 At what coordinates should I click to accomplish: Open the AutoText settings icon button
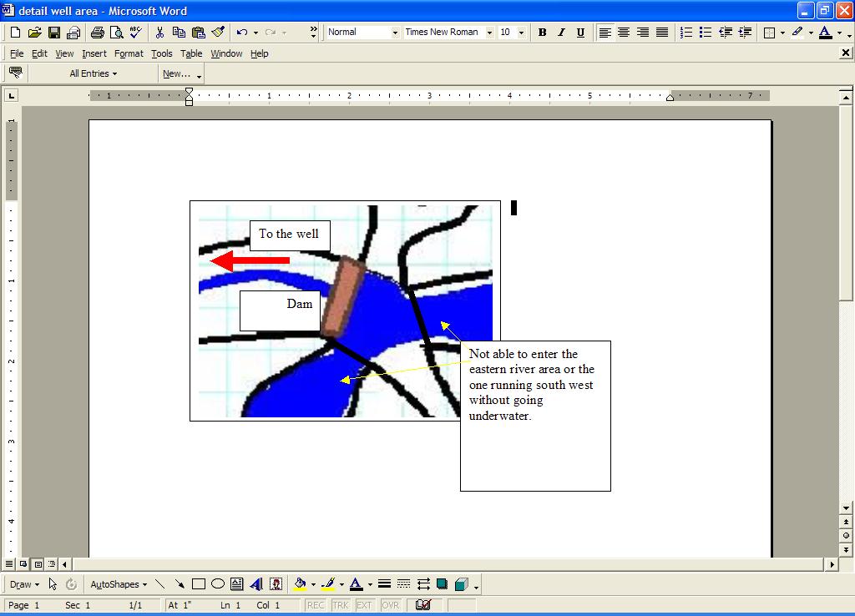(x=16, y=73)
